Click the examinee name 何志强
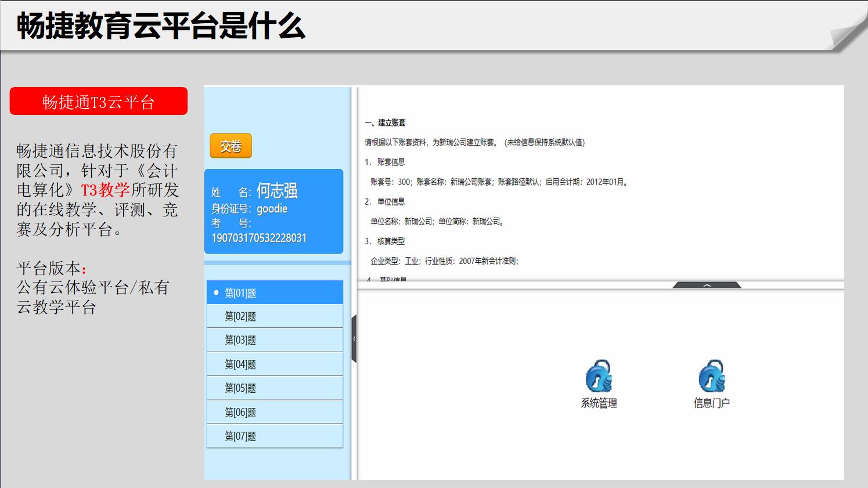The width and height of the screenshot is (868, 488). 277,190
